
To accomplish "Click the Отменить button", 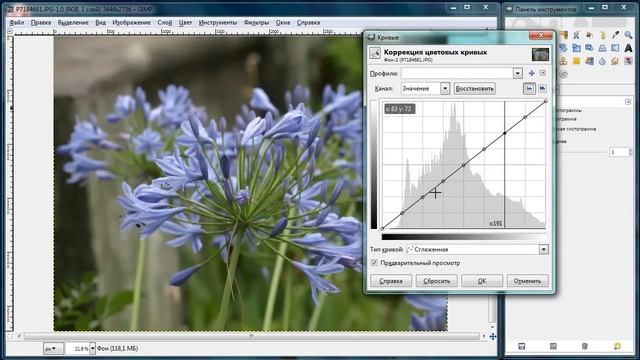I will [527, 281].
